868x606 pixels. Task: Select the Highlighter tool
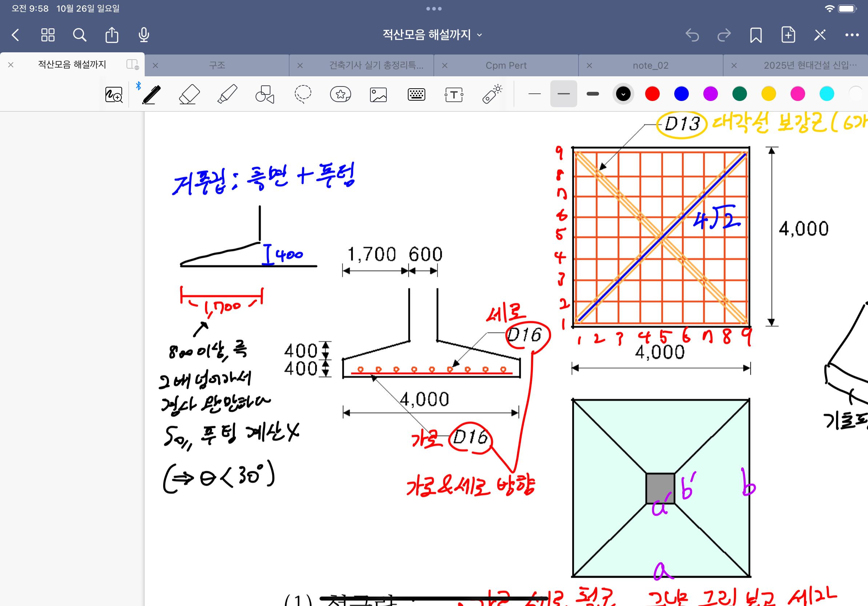[227, 94]
